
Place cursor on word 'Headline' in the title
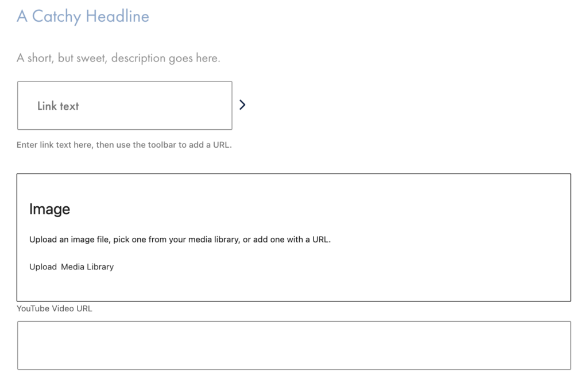point(117,16)
